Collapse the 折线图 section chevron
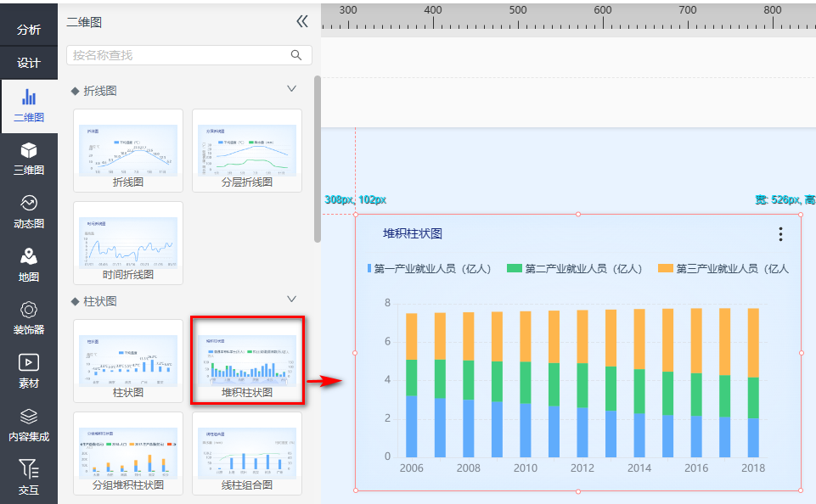816x504 pixels. coord(292,89)
